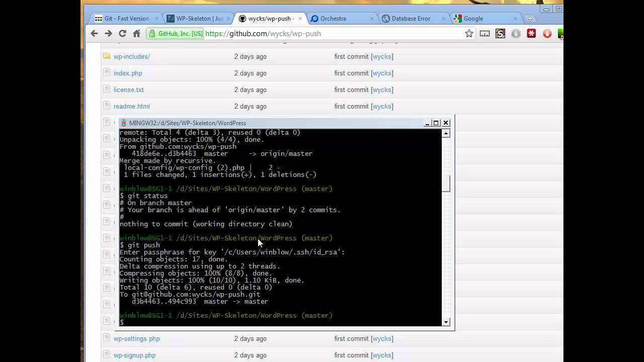
Task: Close the Database Error tab
Action: pyautogui.click(x=444, y=19)
